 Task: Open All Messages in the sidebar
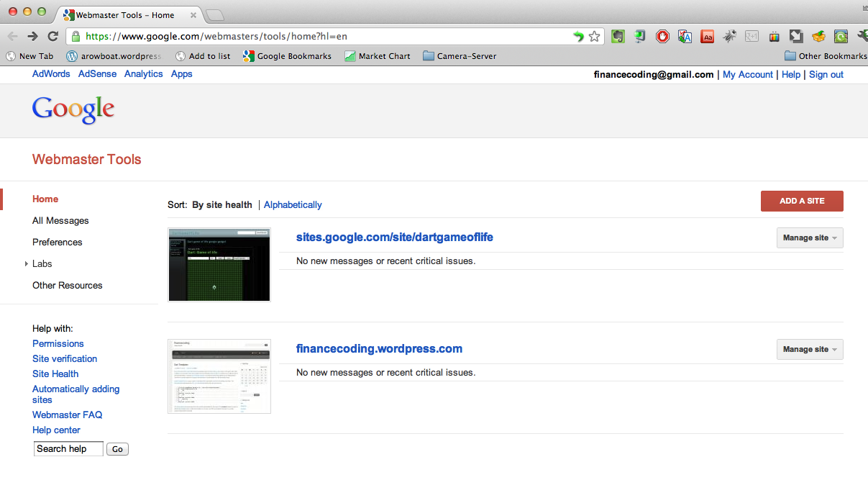pyautogui.click(x=60, y=221)
